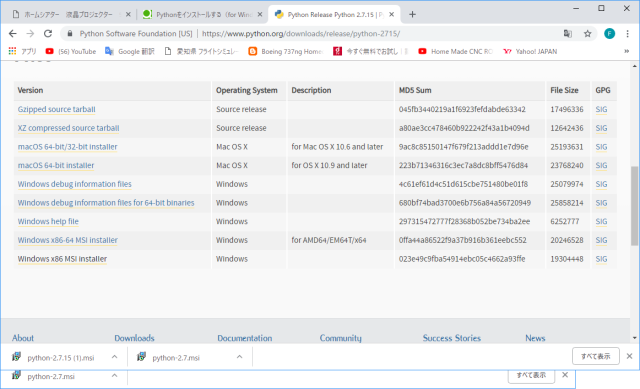
Task: Download Windows x86 MSI installer
Action: click(62, 259)
